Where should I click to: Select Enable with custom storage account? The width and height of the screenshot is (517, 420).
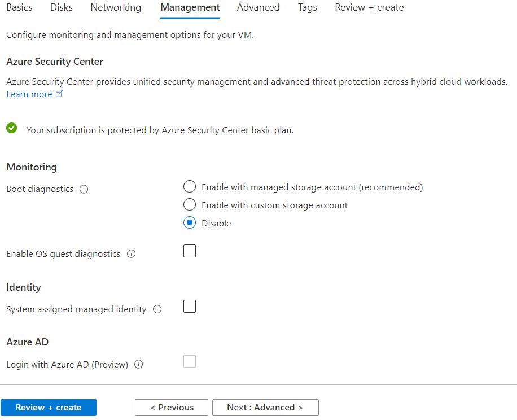coord(190,205)
